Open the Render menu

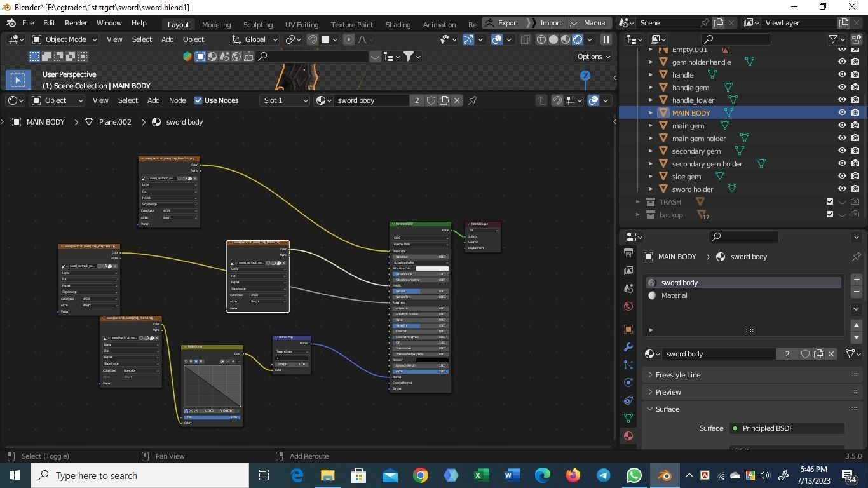(x=76, y=23)
